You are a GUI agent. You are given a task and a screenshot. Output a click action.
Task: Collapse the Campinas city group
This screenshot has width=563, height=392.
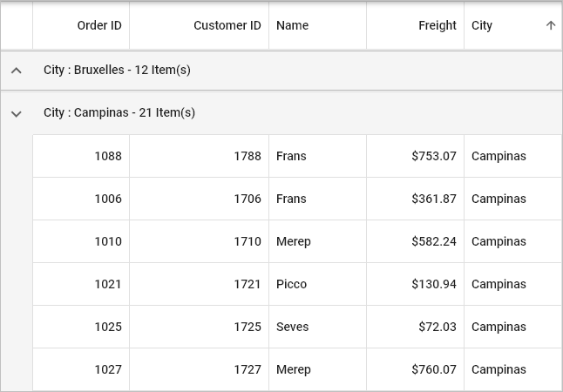click(17, 114)
